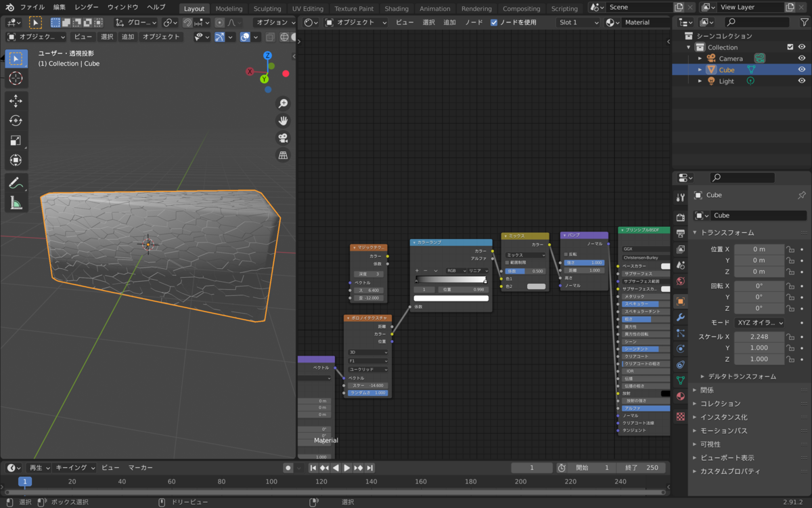Click the 係数 0.500 slider in Mix node
812x508 pixels.
click(x=526, y=271)
